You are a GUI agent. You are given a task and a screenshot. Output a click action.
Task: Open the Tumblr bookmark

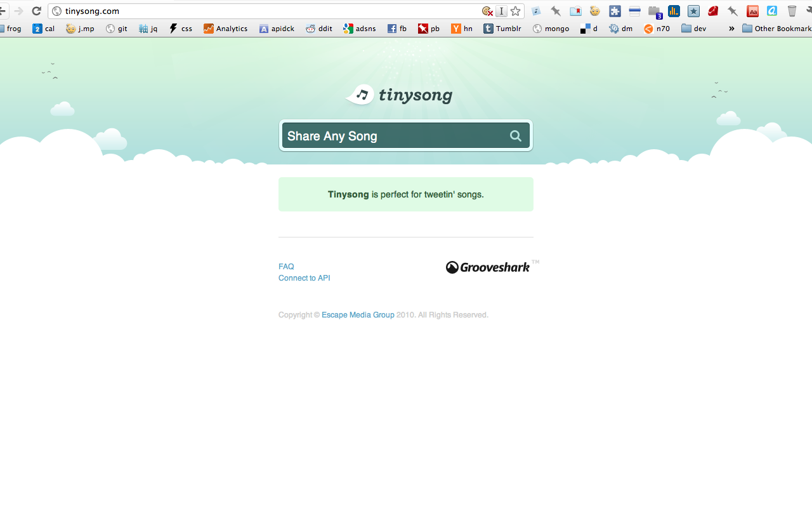pos(502,29)
